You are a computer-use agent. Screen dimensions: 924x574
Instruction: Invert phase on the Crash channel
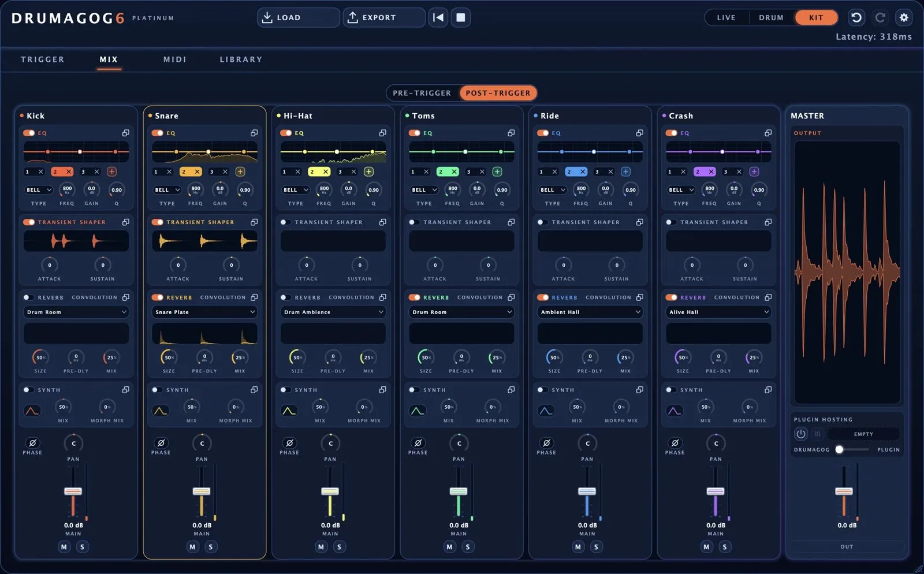[x=675, y=443]
